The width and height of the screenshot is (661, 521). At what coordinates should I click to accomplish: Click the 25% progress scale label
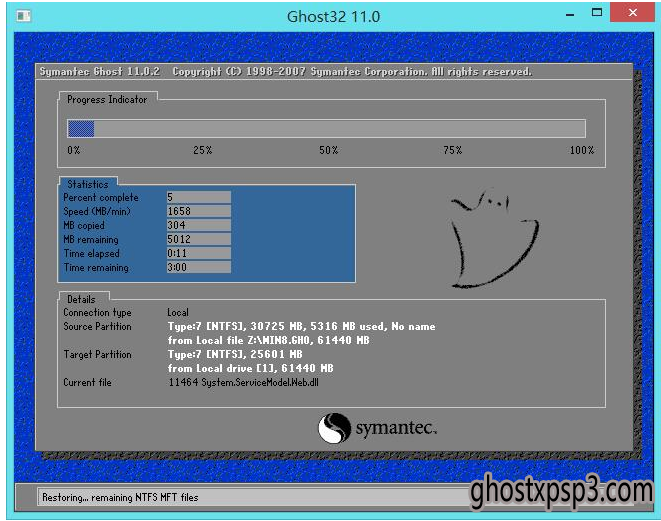coord(203,150)
